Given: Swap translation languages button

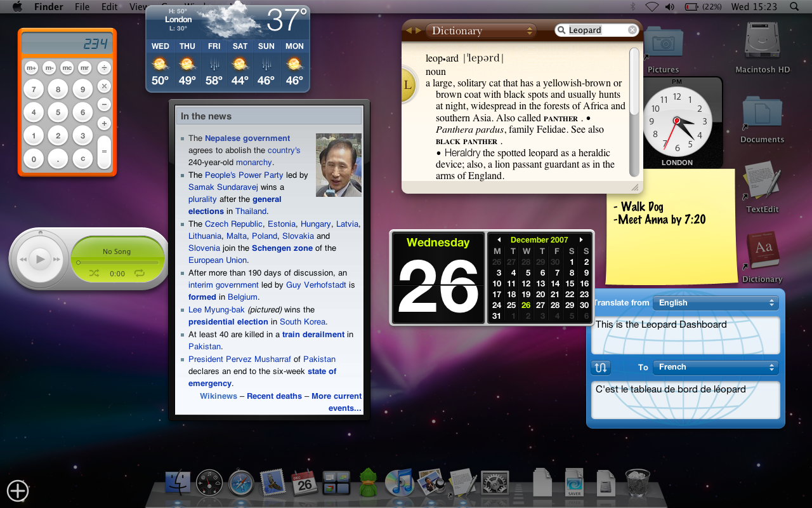Looking at the screenshot, I should [x=601, y=367].
